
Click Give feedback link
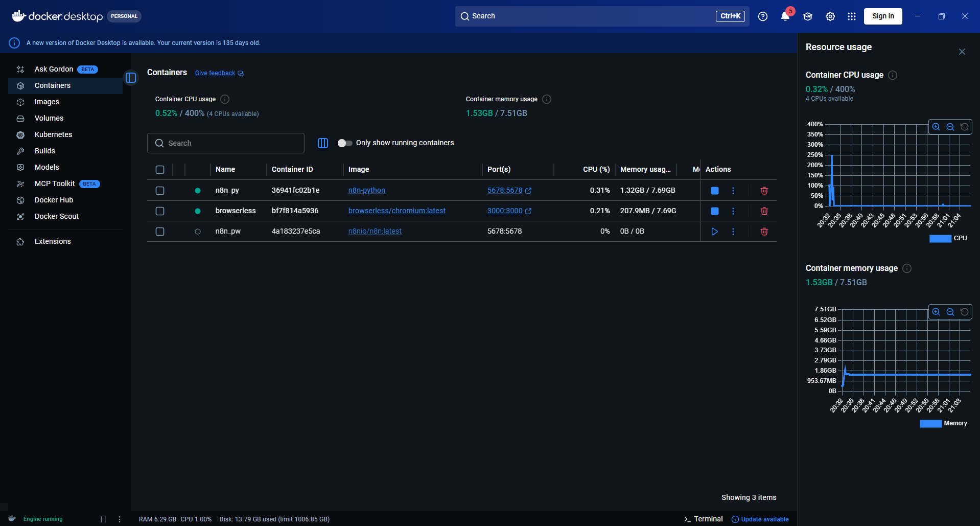pyautogui.click(x=219, y=73)
